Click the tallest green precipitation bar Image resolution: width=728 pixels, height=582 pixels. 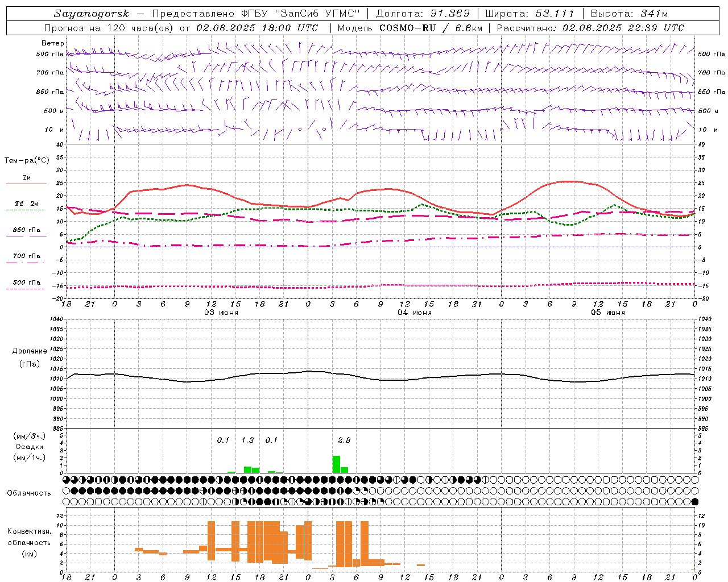(x=336, y=464)
